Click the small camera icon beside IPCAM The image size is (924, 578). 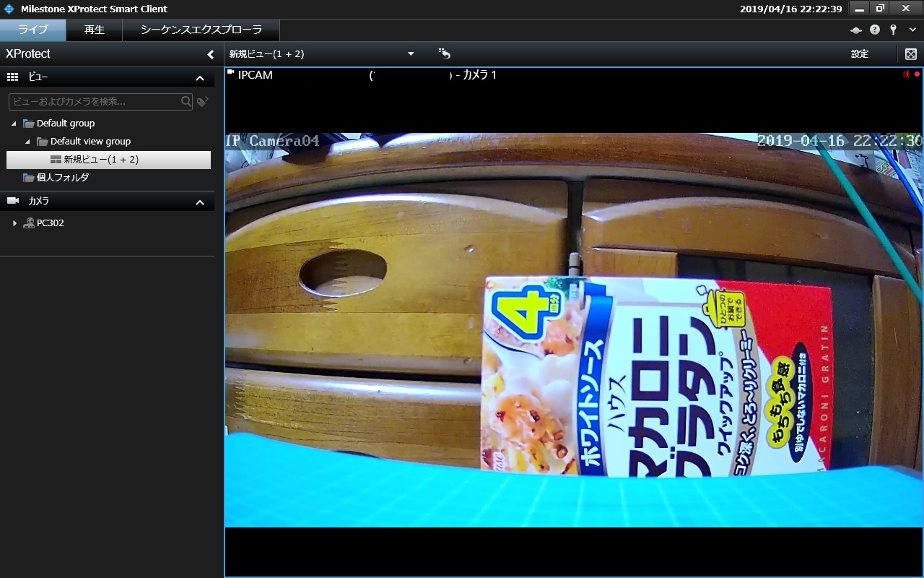point(231,72)
